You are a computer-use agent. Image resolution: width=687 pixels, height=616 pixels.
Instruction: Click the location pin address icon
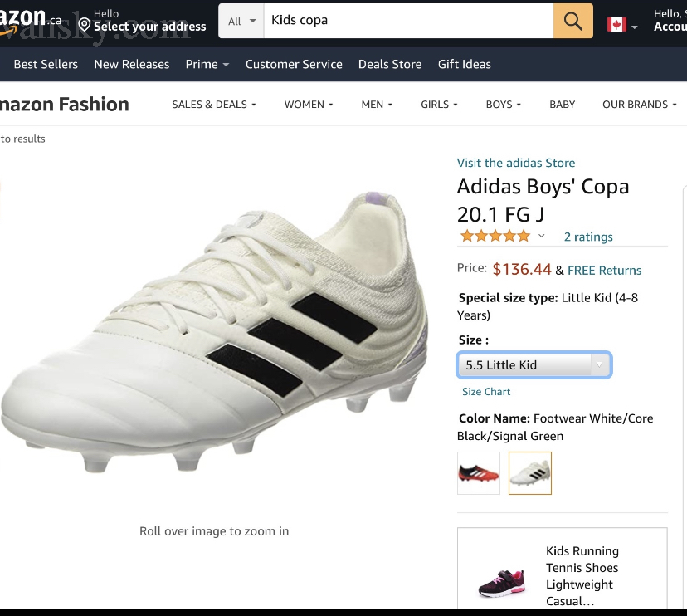pos(84,24)
